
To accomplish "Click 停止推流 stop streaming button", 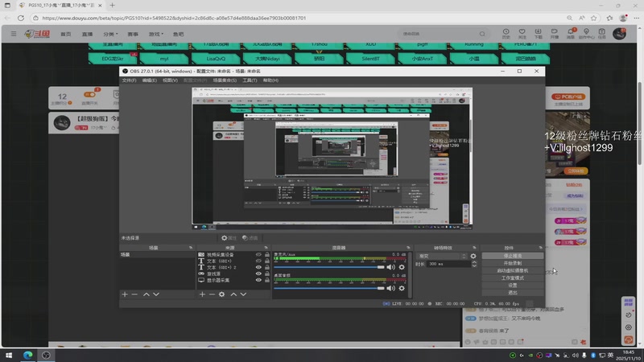I will point(513,256).
